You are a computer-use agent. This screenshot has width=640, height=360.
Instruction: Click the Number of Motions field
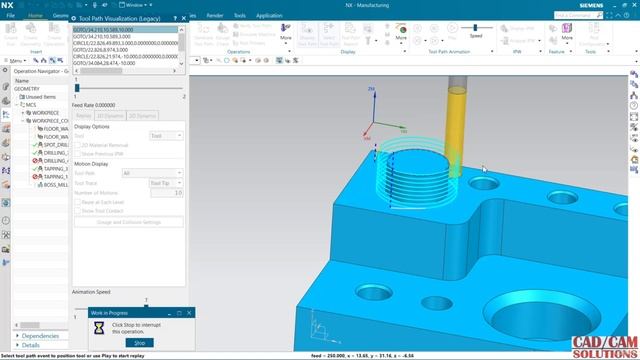tap(167, 193)
